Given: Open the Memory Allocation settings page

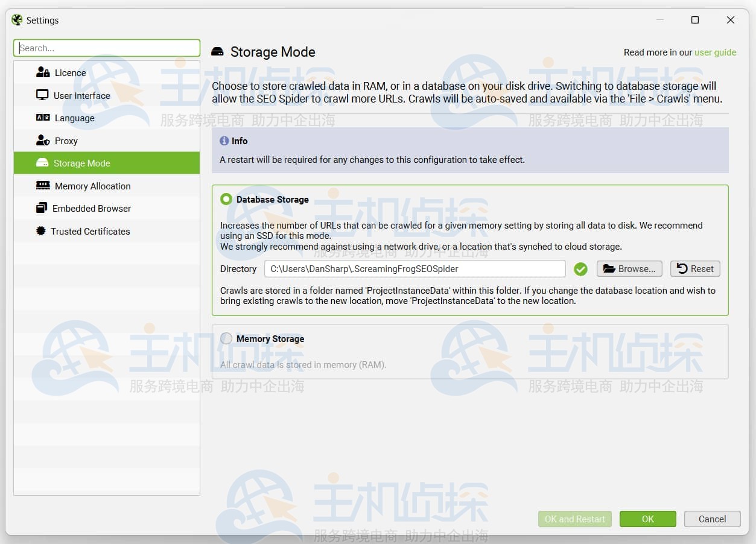Looking at the screenshot, I should click(x=92, y=186).
